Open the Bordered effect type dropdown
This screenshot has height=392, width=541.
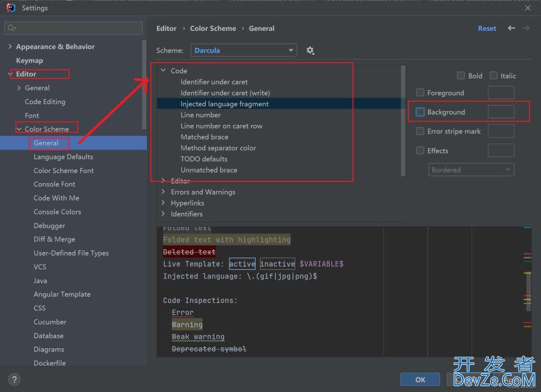[x=471, y=170]
